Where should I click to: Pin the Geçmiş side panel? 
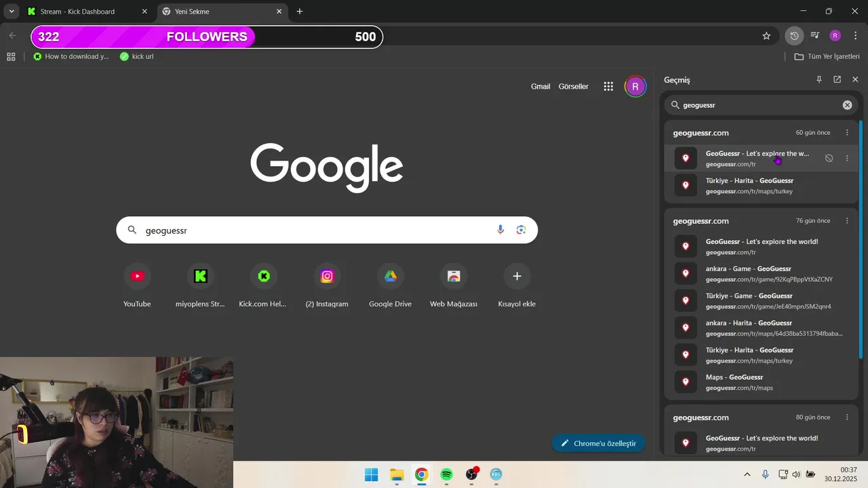coord(818,79)
